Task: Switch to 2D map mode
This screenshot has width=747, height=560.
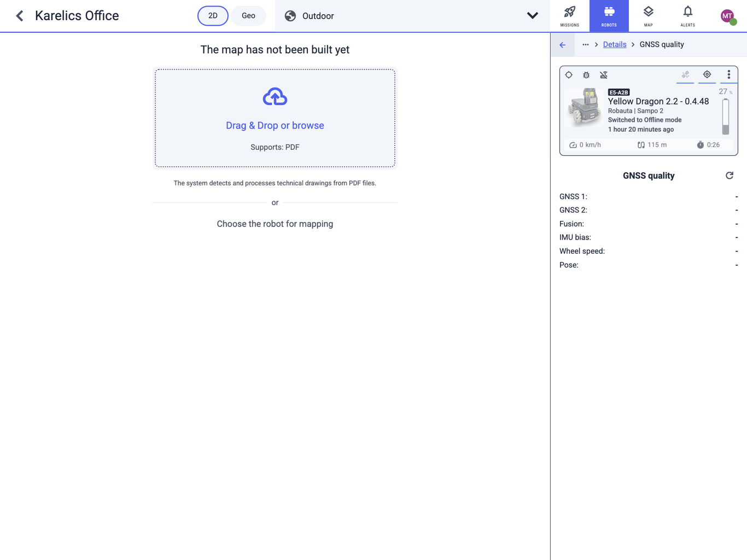Action: click(213, 16)
